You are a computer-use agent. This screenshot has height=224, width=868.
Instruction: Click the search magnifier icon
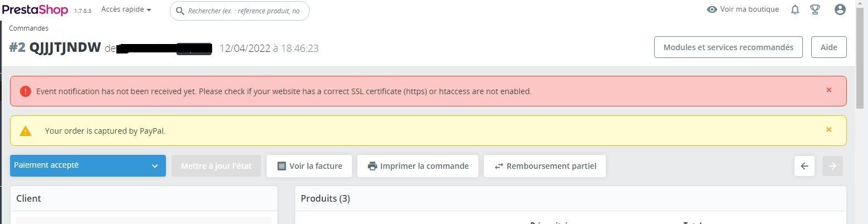click(180, 11)
